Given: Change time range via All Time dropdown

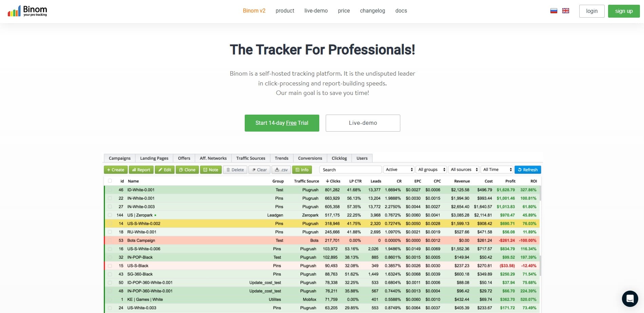Looking at the screenshot, I should tap(497, 170).
